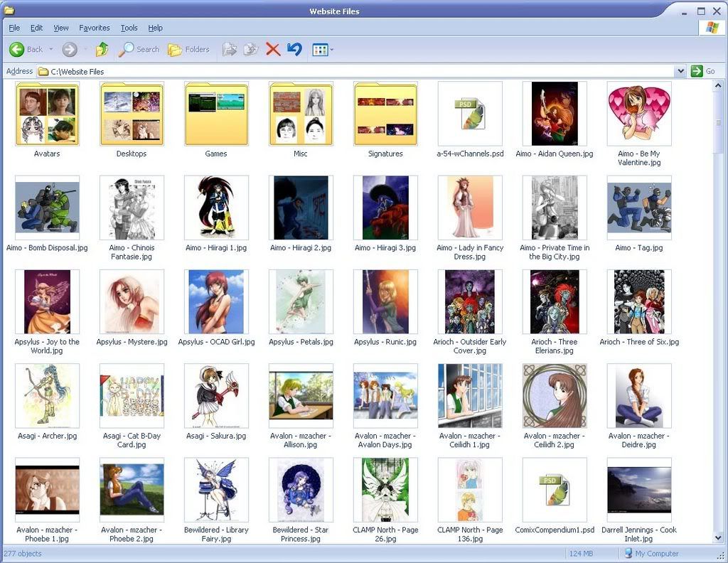
Task: Click the address field C:\Website Files
Action: (x=355, y=72)
